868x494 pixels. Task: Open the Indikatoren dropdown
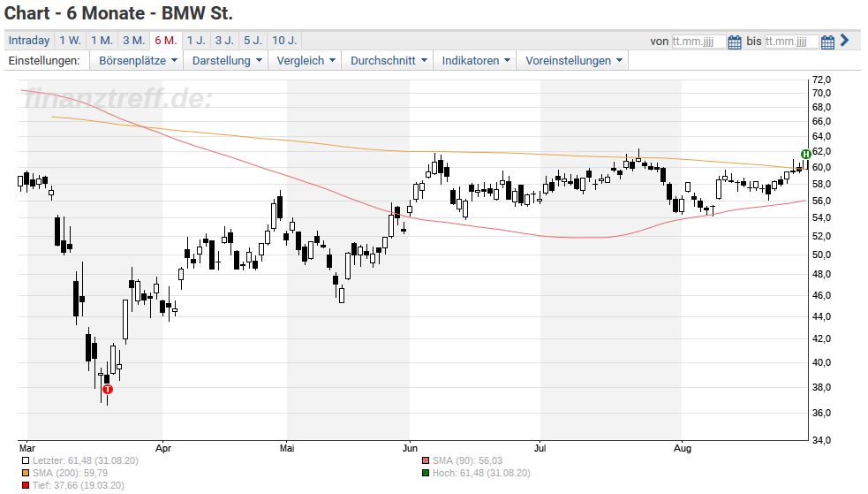tap(476, 61)
